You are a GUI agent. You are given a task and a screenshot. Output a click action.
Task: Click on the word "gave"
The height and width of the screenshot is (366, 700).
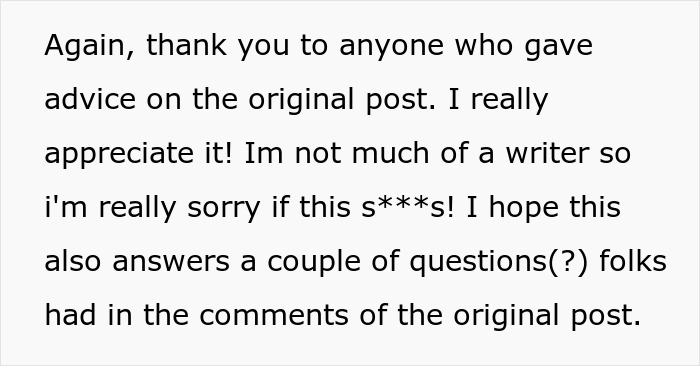pyautogui.click(x=558, y=47)
